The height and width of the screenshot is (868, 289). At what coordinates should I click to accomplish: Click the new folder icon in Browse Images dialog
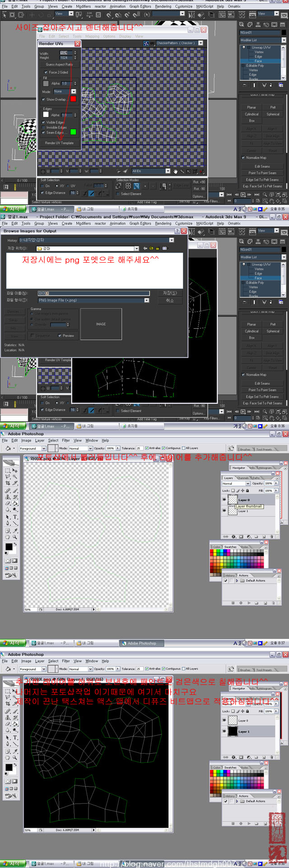[158, 248]
